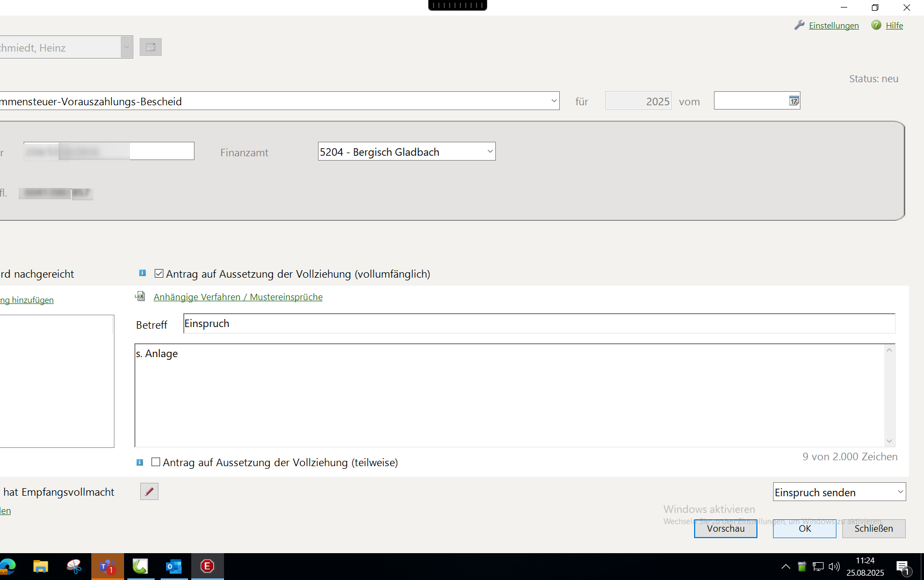Click the card icon next to name field
The height and width of the screenshot is (580, 924).
pyautogui.click(x=150, y=47)
